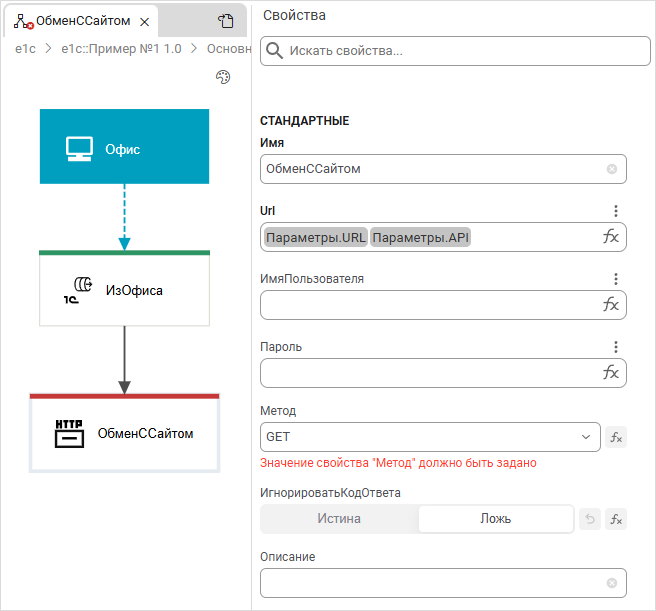Image resolution: width=656 pixels, height=611 pixels.
Task: Click the fx button next to Метод
Action: 616,437
